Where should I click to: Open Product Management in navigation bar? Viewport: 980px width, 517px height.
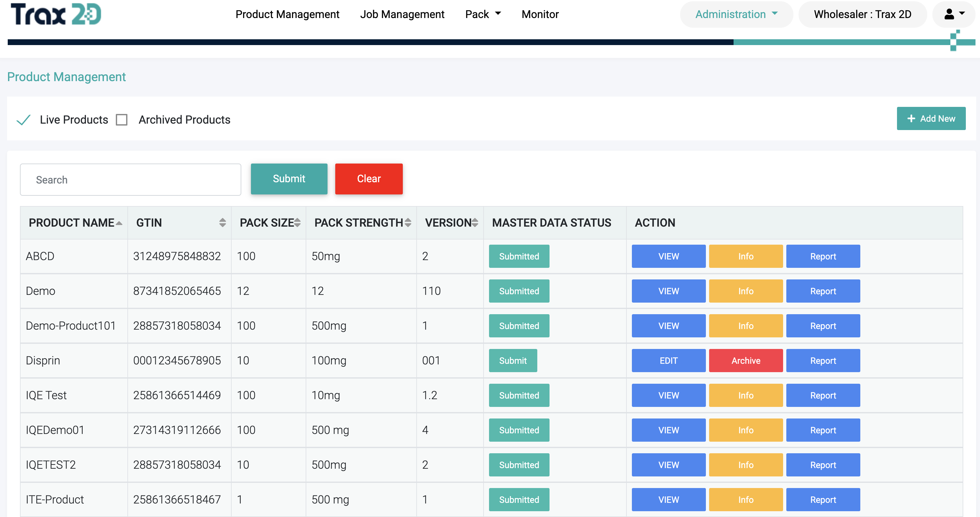pyautogui.click(x=287, y=14)
